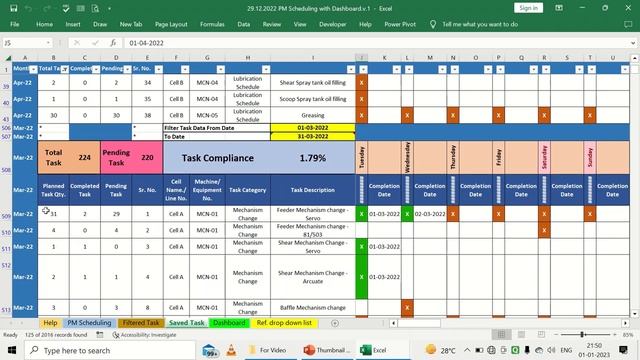Open the Home ribbon tab
This screenshot has height=360, width=640.
click(x=44, y=24)
